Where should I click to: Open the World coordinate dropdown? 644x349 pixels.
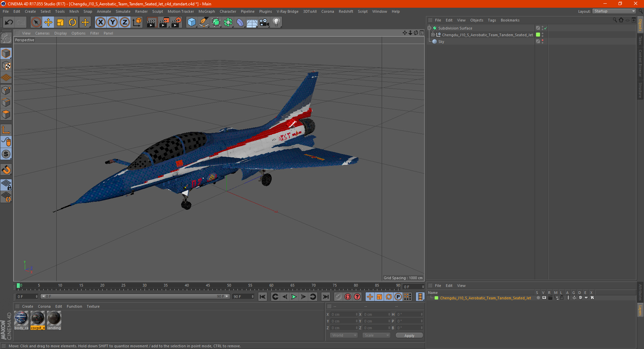[x=344, y=335]
